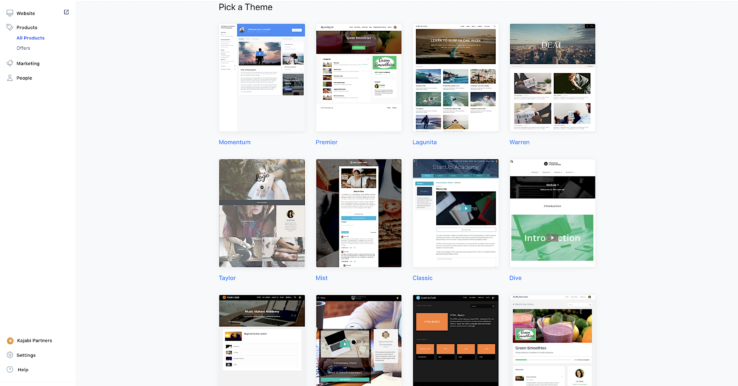Pick the Taylor theme thumbnail
This screenshot has width=738, height=386.
click(262, 213)
